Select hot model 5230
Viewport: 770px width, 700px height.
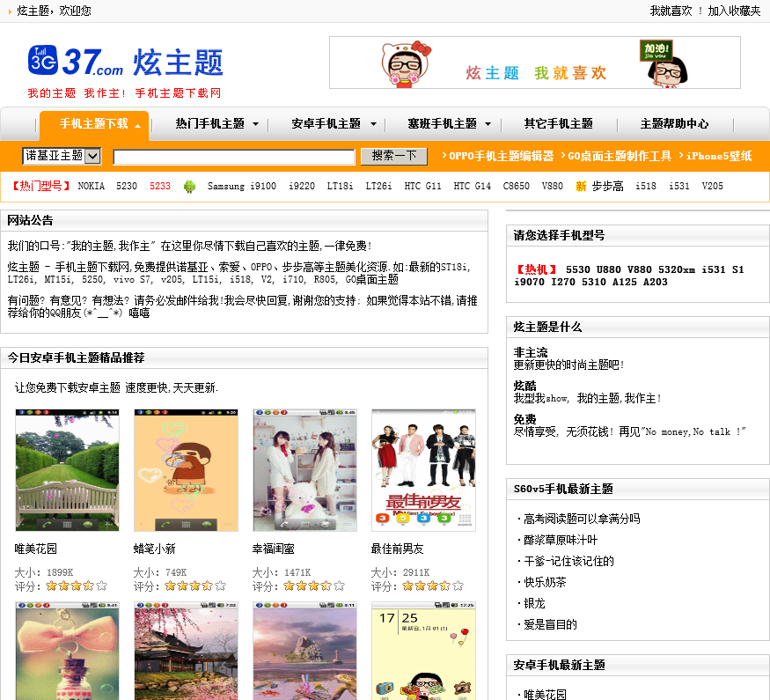pyautogui.click(x=127, y=186)
